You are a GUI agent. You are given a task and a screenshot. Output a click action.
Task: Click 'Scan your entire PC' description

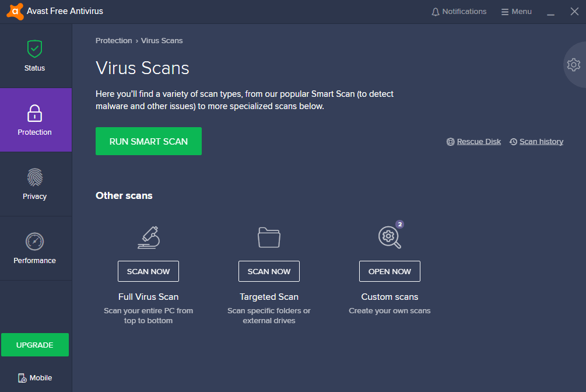pyautogui.click(x=148, y=316)
